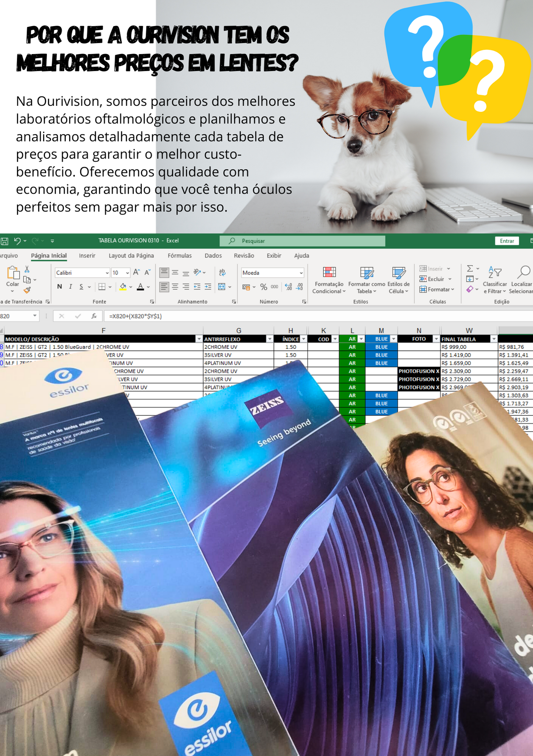Toggle top vertical alignment

click(x=164, y=272)
